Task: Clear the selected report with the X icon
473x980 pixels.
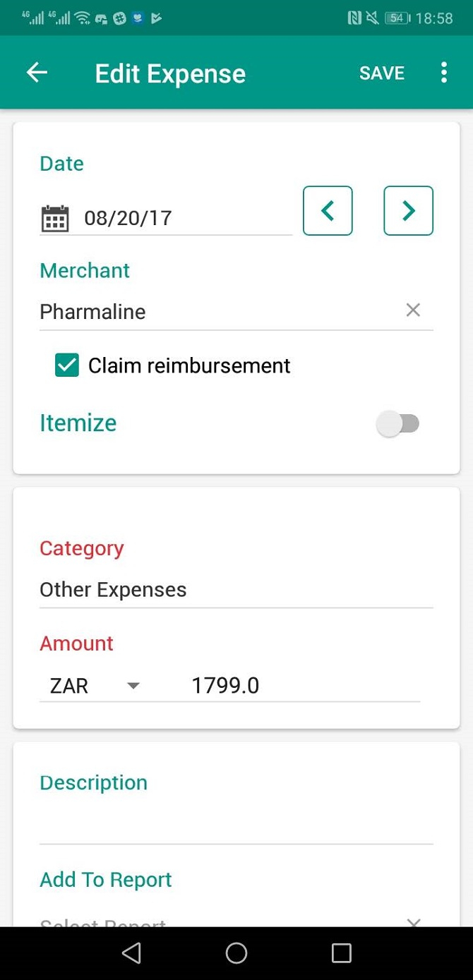Action: point(412,922)
